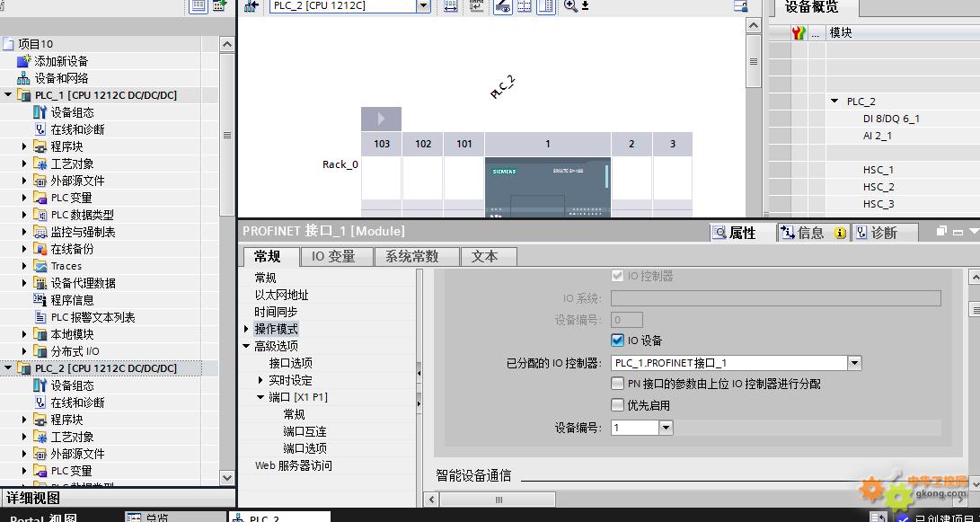The height and width of the screenshot is (522, 980).
Task: Click the toolbar icon with return arrow
Action: (477, 5)
